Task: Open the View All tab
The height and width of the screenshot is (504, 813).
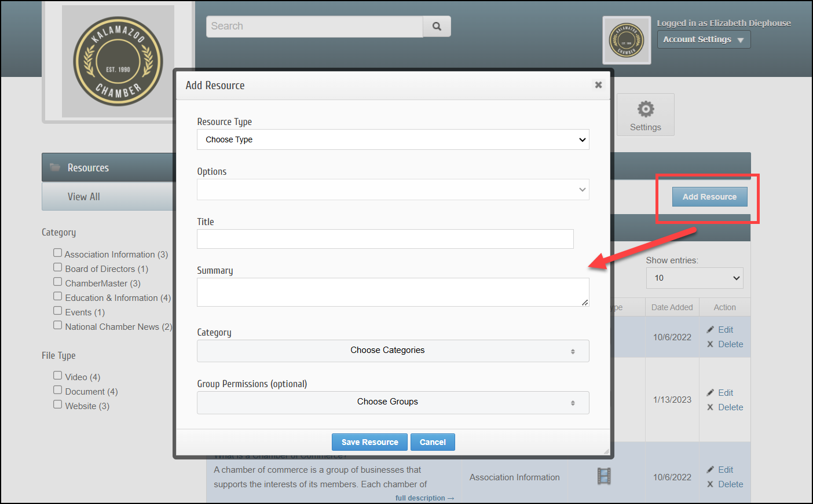Action: 108,197
